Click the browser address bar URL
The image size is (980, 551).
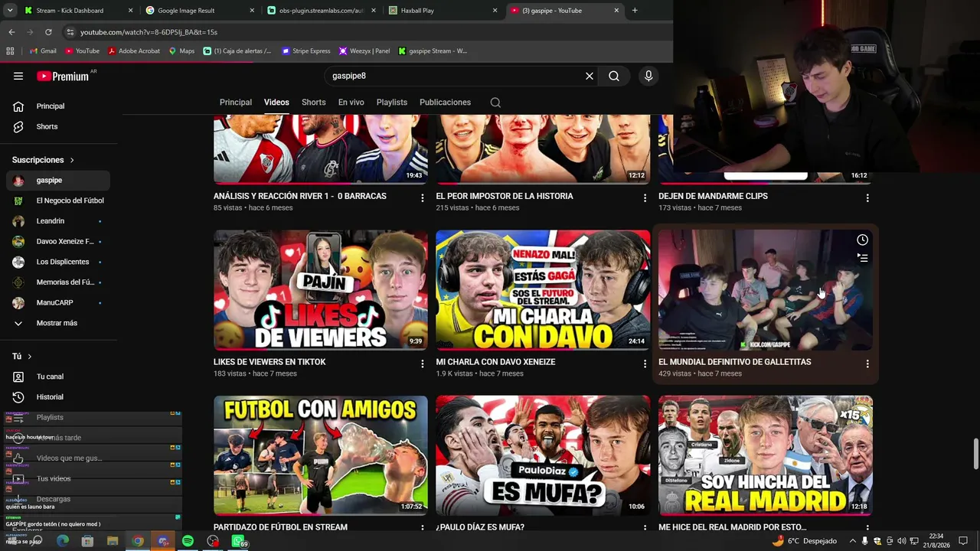pyautogui.click(x=149, y=32)
